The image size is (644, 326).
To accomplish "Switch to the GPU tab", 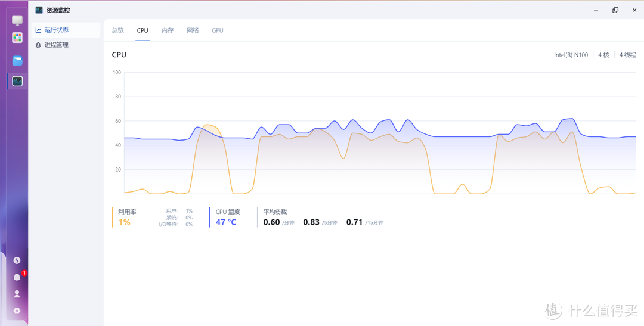I will tap(218, 30).
